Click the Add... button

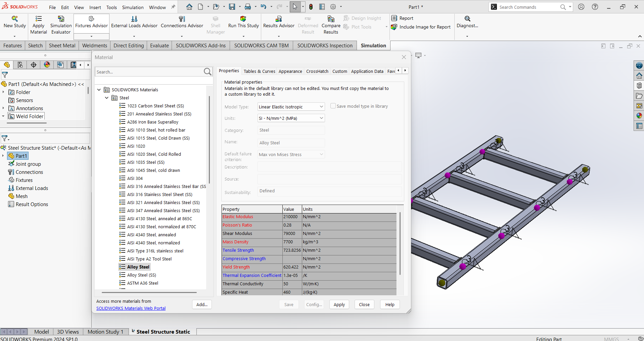[202, 304]
